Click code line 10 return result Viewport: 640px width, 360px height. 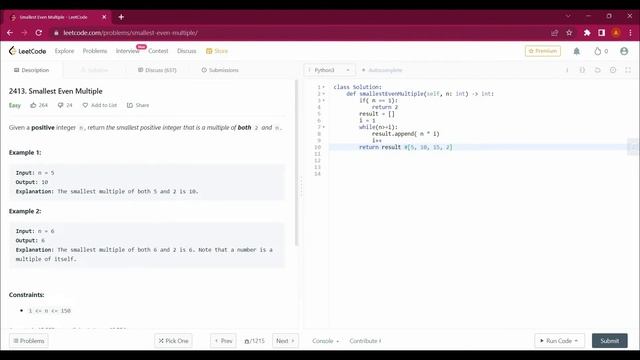(x=406, y=147)
